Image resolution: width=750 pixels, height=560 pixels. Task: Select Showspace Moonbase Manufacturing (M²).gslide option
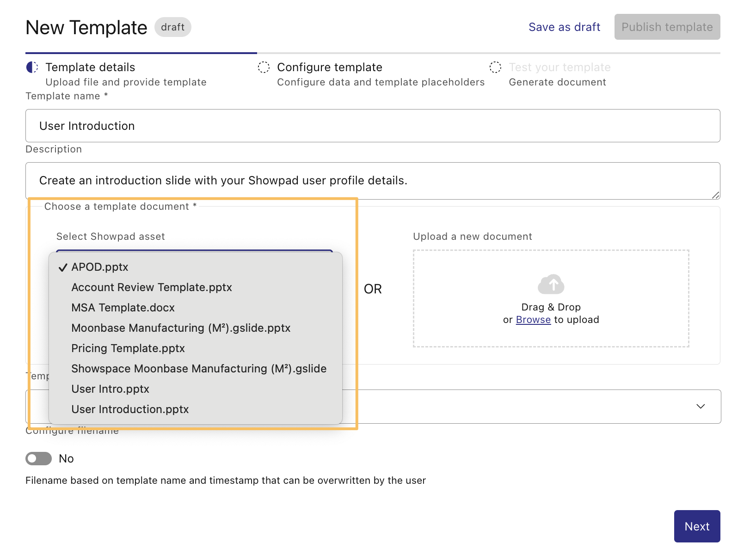(195, 369)
